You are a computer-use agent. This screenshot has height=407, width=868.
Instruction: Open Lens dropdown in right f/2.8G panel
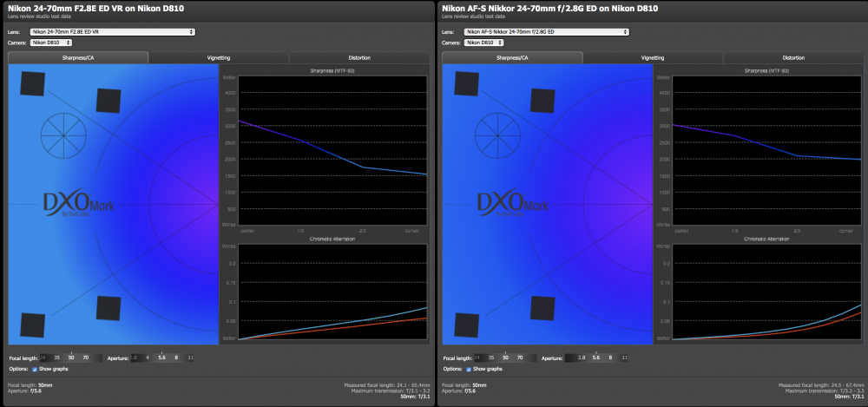tap(546, 32)
